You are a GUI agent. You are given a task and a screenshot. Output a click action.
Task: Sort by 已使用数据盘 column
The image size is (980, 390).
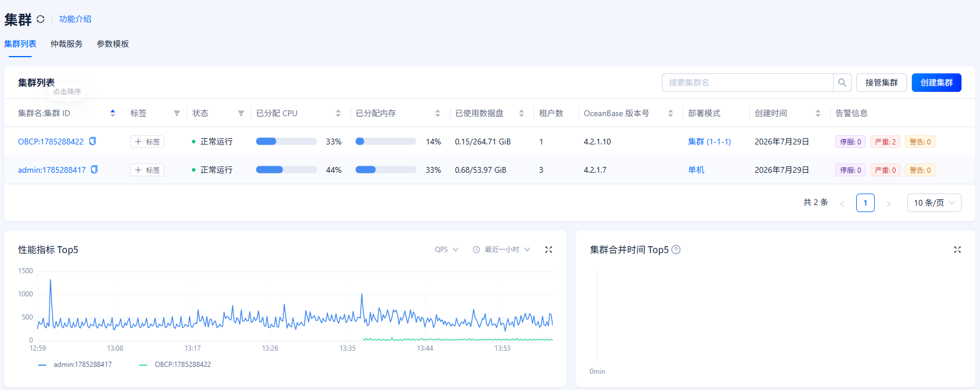pos(522,113)
